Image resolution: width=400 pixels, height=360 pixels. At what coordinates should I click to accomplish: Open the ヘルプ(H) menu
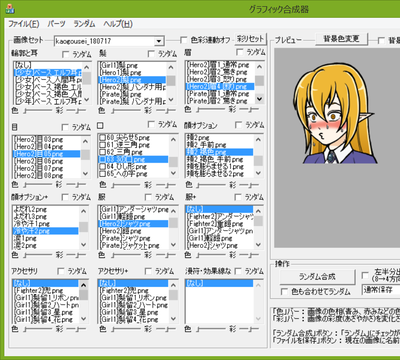point(118,24)
